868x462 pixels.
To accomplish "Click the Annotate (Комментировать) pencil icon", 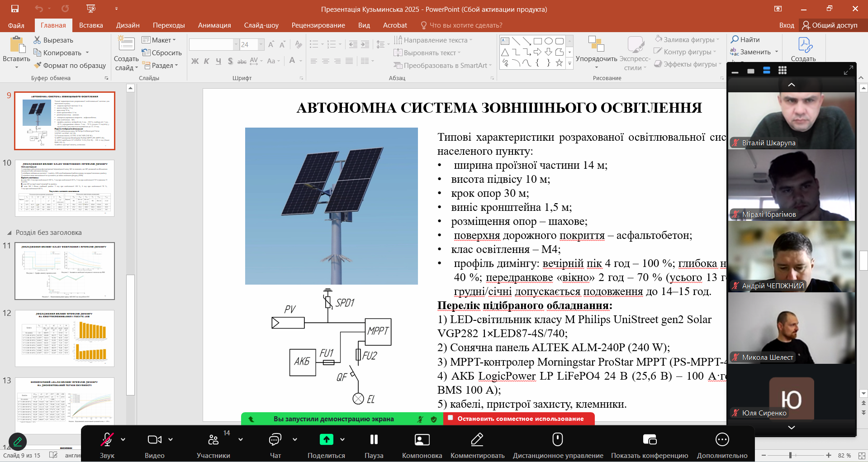I will 477,439.
